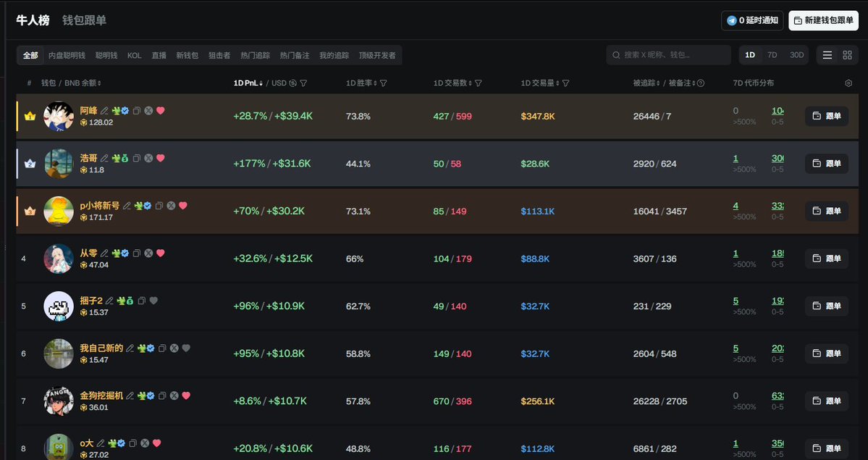Copy p小将新号's wallet address with copy icon
This screenshot has width=868, height=460.
click(159, 206)
